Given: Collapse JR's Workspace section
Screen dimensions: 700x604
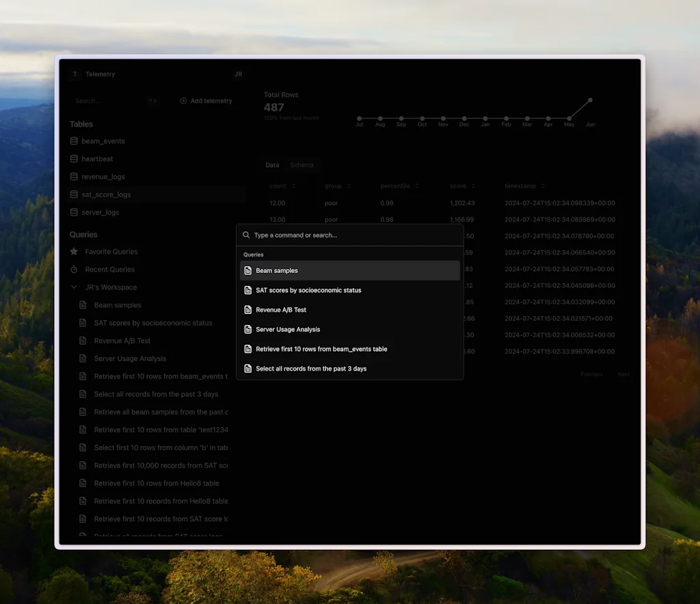Looking at the screenshot, I should click(74, 287).
